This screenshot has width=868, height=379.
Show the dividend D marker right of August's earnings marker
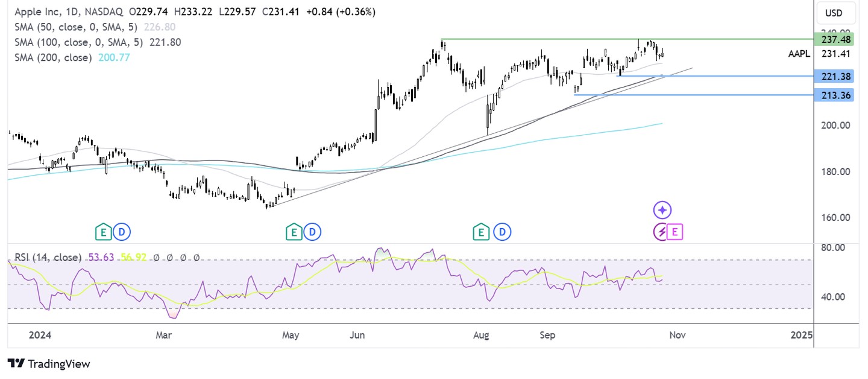503,231
